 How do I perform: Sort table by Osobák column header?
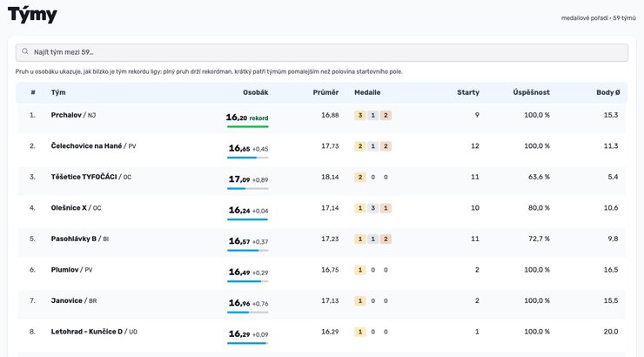[256, 92]
